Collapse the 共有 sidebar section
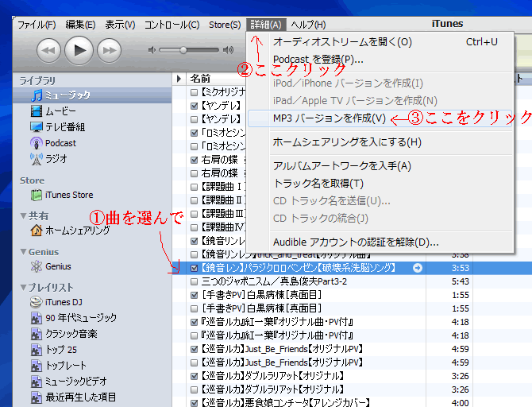The image size is (532, 407). [24, 215]
